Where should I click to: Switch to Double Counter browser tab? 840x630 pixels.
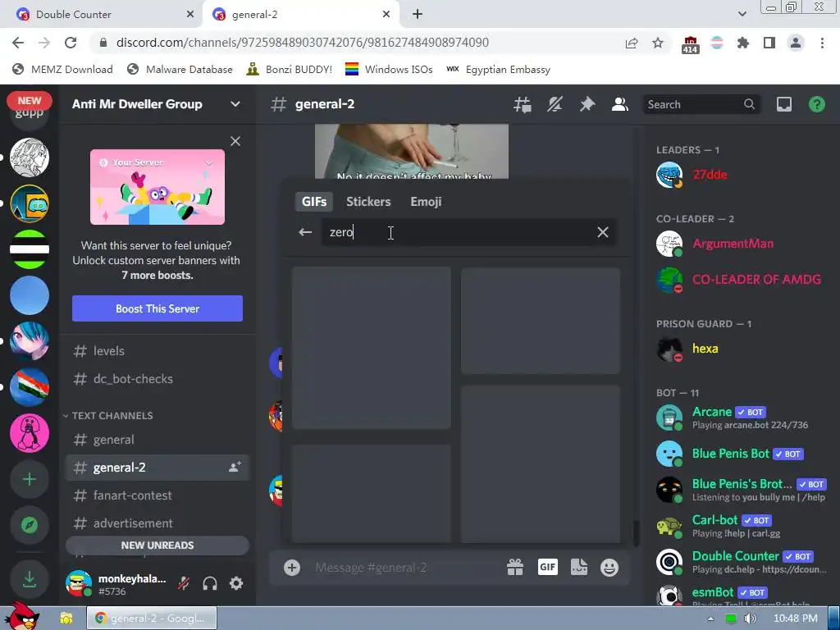click(x=102, y=15)
